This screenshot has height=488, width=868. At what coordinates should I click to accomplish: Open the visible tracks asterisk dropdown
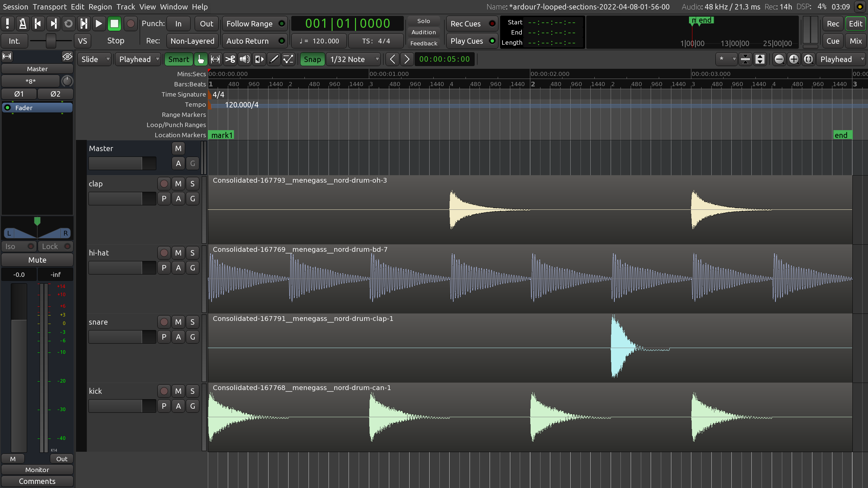tap(726, 59)
